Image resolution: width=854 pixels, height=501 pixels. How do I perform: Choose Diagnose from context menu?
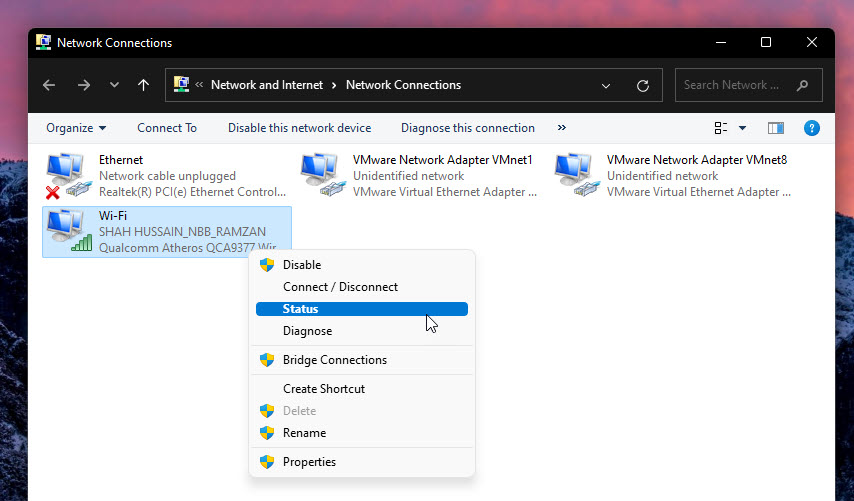tap(362, 331)
